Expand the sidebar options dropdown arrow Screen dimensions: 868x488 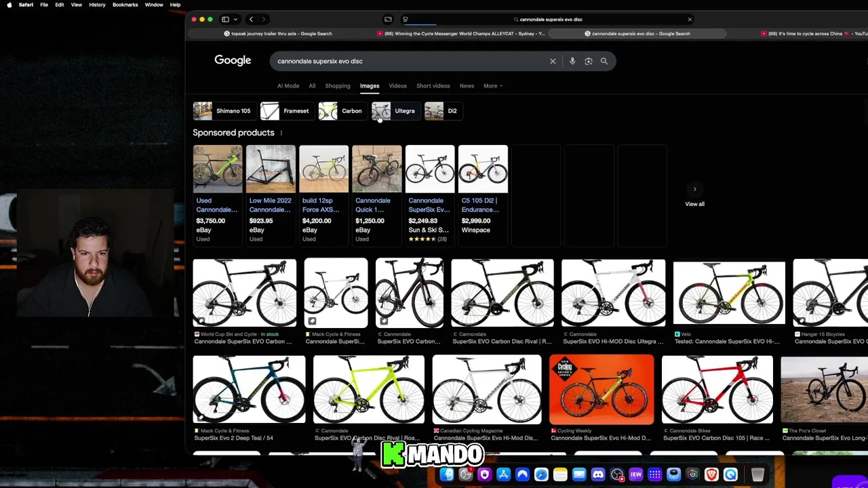point(235,19)
